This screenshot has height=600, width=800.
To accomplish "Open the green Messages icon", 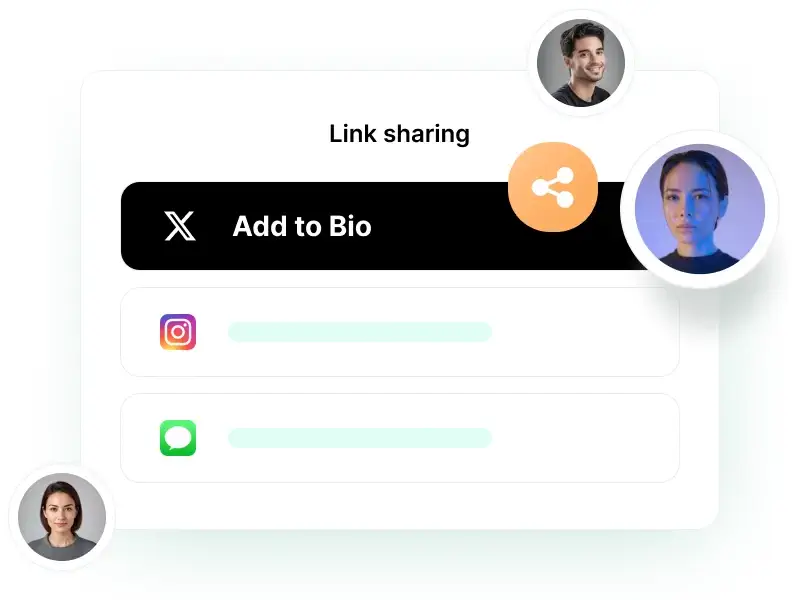I will (178, 438).
